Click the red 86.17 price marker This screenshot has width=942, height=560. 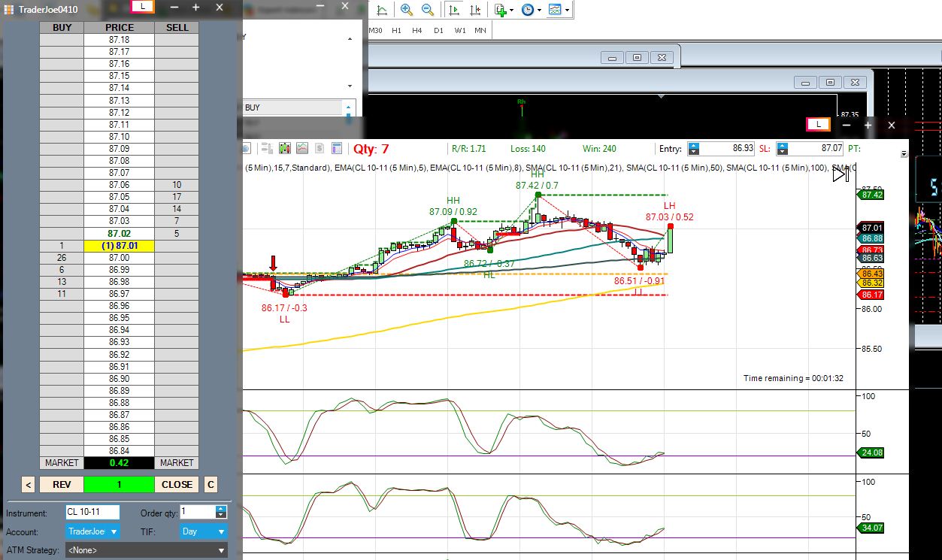[x=871, y=295]
